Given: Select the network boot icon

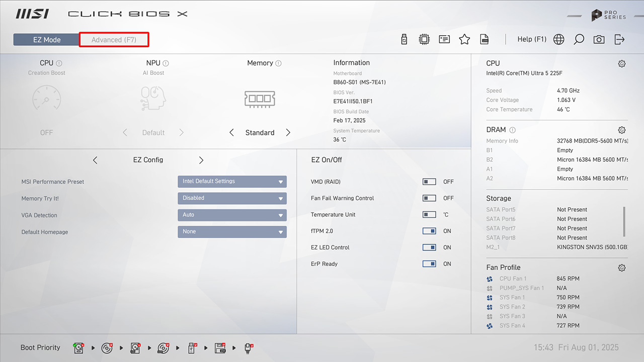Looking at the screenshot, I should pyautogui.click(x=249, y=347).
